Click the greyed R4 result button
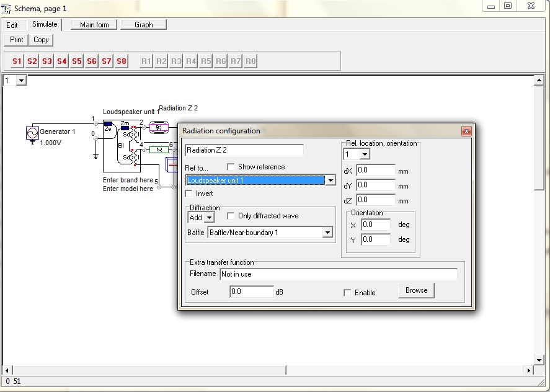This screenshot has height=392, width=550. 191,61
